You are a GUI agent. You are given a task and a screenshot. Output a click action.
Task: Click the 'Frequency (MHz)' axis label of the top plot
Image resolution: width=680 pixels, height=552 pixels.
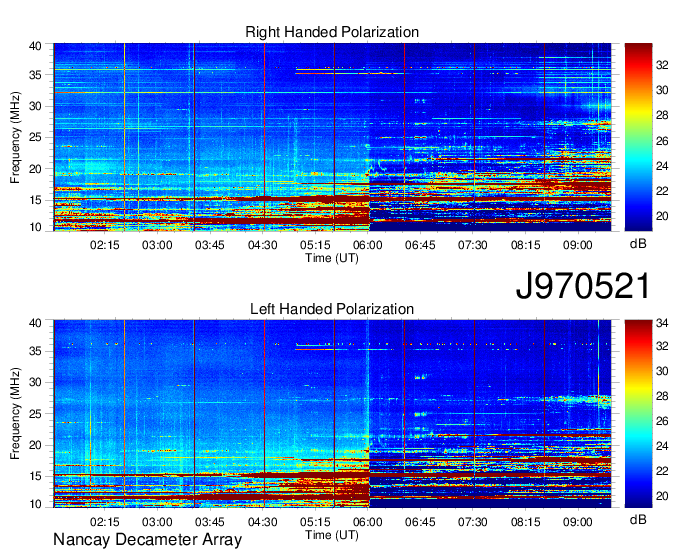click(15, 137)
